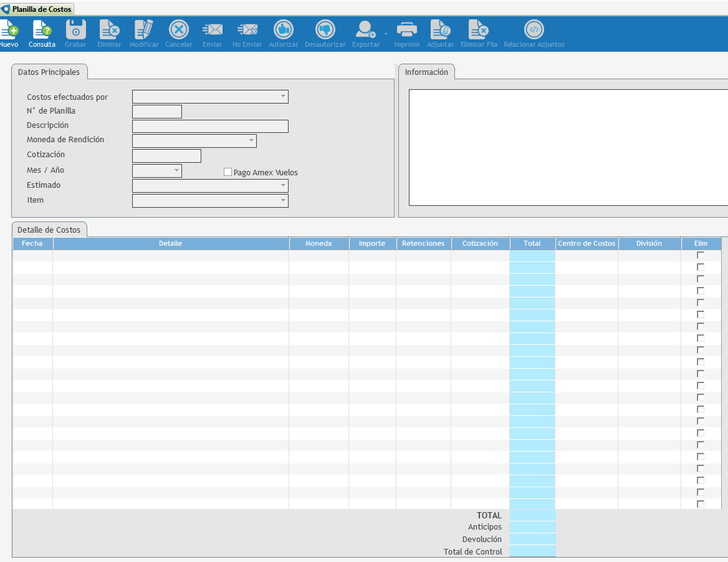This screenshot has height=562, width=728.
Task: Open the Consulta toolbar icon
Action: tap(42, 30)
